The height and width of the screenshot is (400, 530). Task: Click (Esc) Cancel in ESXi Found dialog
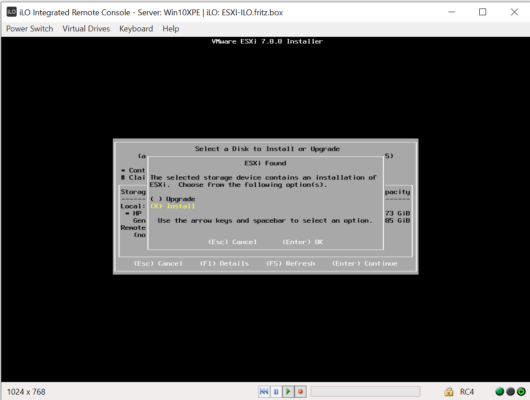233,242
